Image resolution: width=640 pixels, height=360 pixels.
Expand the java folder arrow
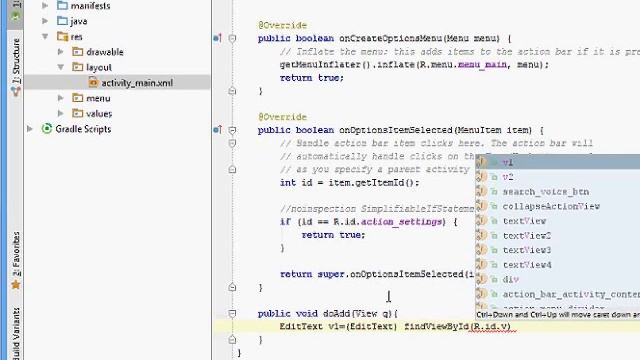click(x=45, y=21)
